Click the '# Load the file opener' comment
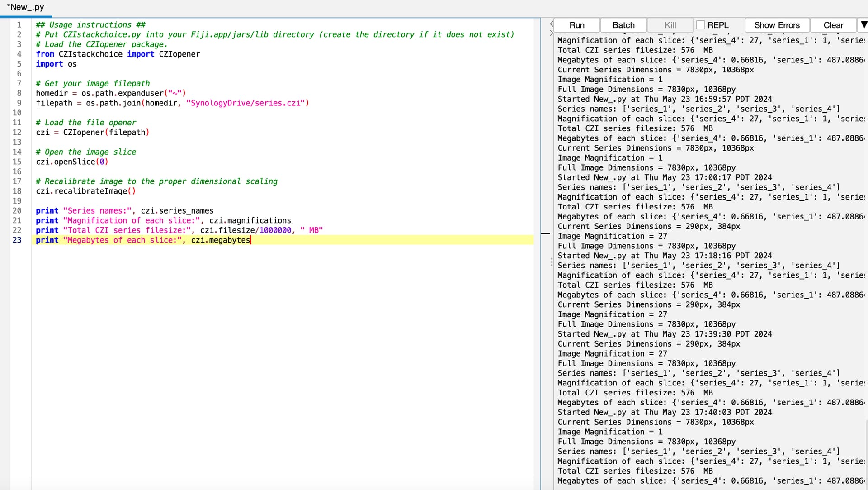The height and width of the screenshot is (490, 868). (86, 122)
